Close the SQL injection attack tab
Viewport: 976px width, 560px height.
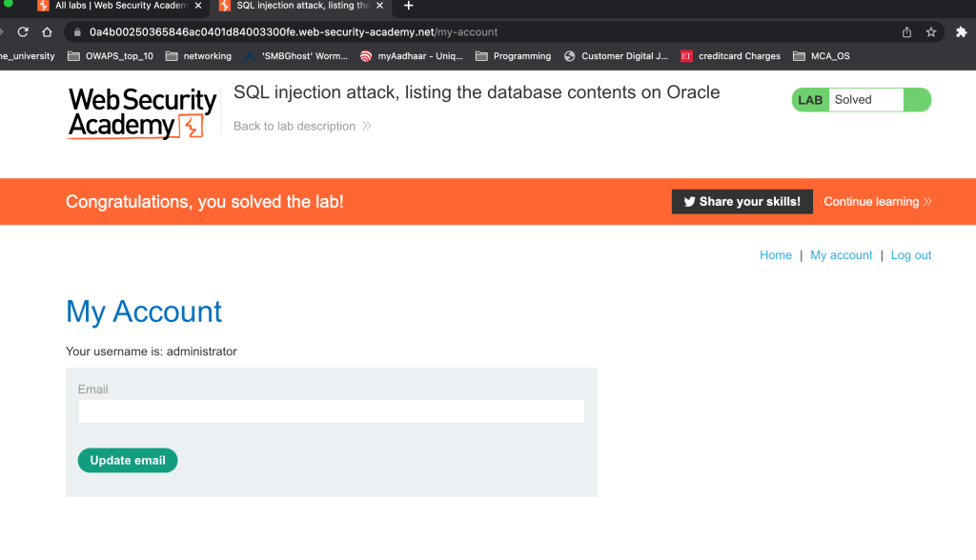point(380,6)
